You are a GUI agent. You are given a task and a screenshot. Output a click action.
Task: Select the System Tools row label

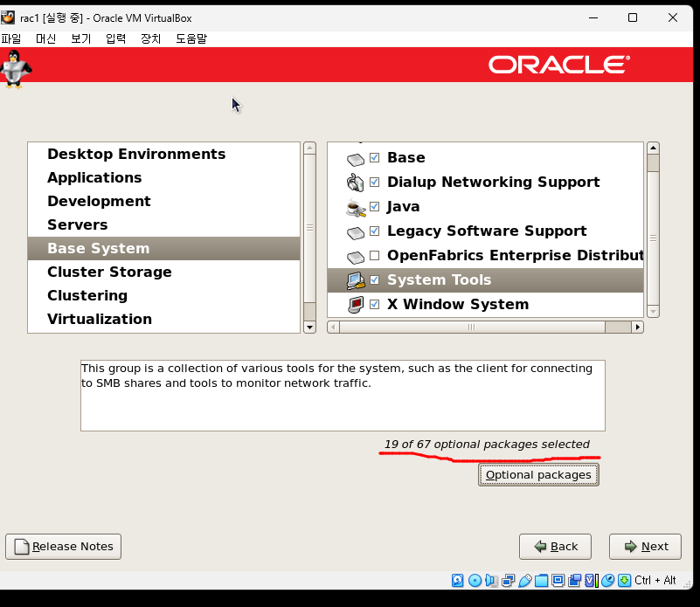tap(440, 279)
